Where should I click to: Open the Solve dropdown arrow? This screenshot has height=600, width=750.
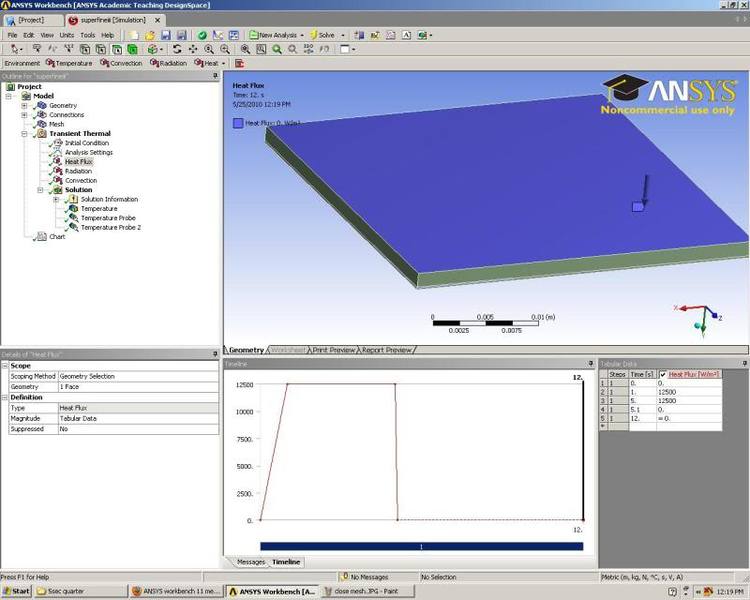pos(342,35)
